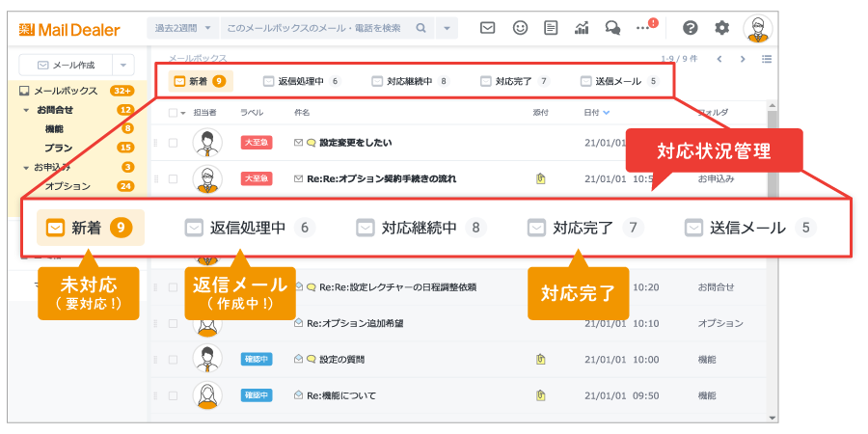868x434 pixels.
Task: Tick checkbox for Re:機能について mail
Action: tap(174, 395)
